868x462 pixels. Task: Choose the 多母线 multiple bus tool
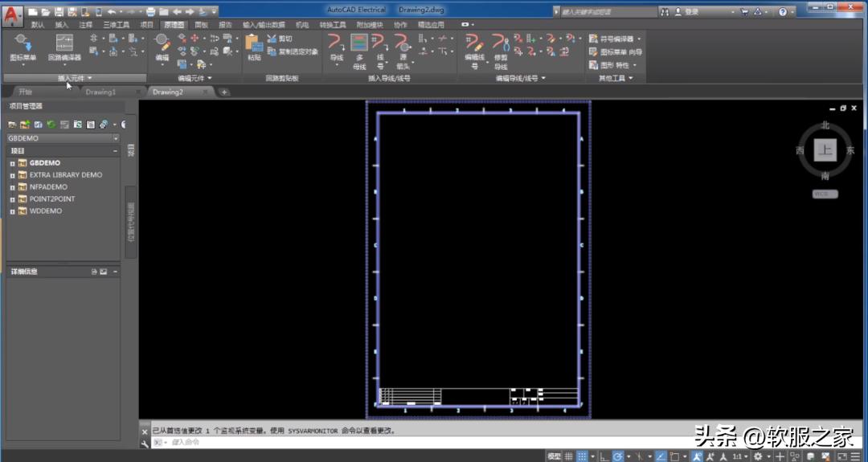coord(359,48)
